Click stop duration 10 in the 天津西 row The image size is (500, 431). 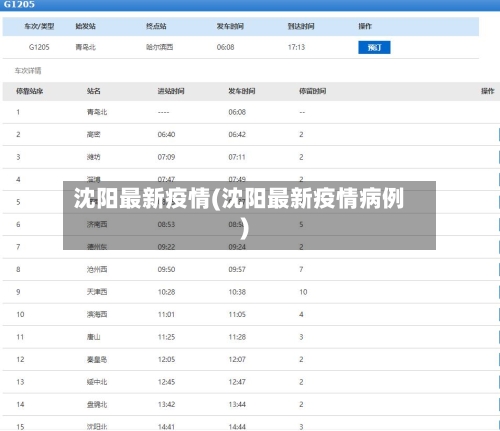click(x=303, y=292)
